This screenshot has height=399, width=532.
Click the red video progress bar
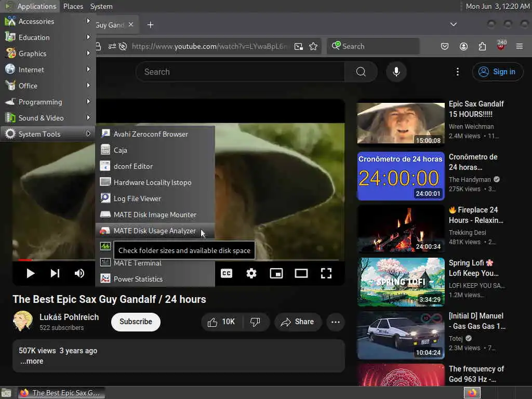25,260
